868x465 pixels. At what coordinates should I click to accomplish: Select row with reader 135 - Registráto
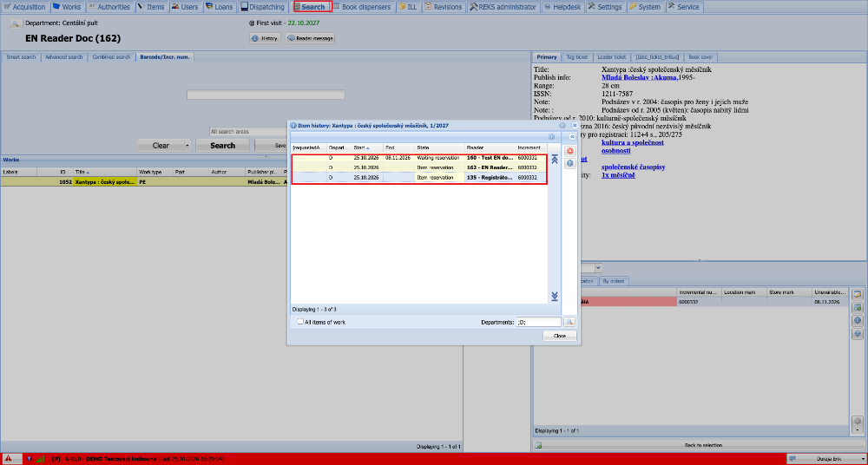(x=419, y=178)
